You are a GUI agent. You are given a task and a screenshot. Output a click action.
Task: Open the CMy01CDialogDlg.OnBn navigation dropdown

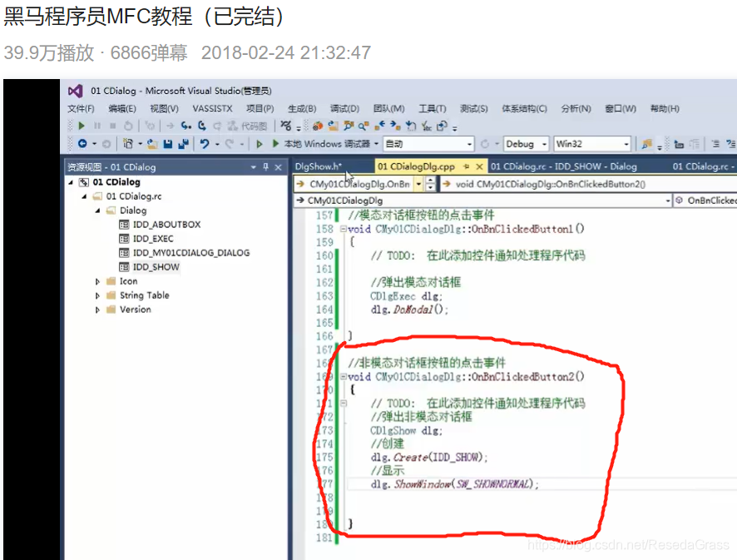tap(418, 185)
